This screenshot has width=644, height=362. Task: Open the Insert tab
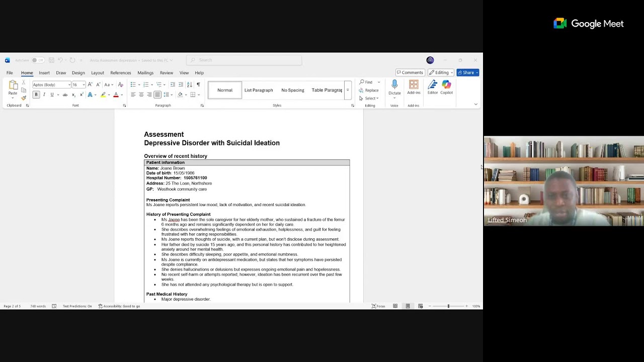[44, 73]
